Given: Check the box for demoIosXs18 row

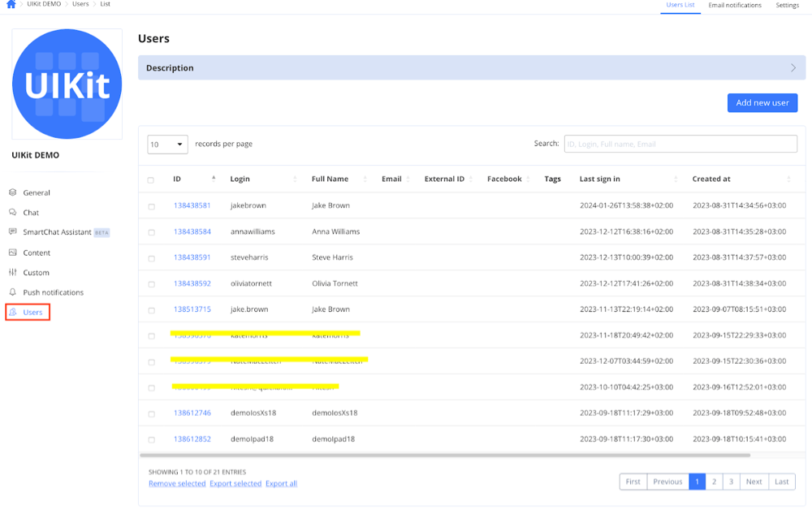Looking at the screenshot, I should [x=151, y=413].
